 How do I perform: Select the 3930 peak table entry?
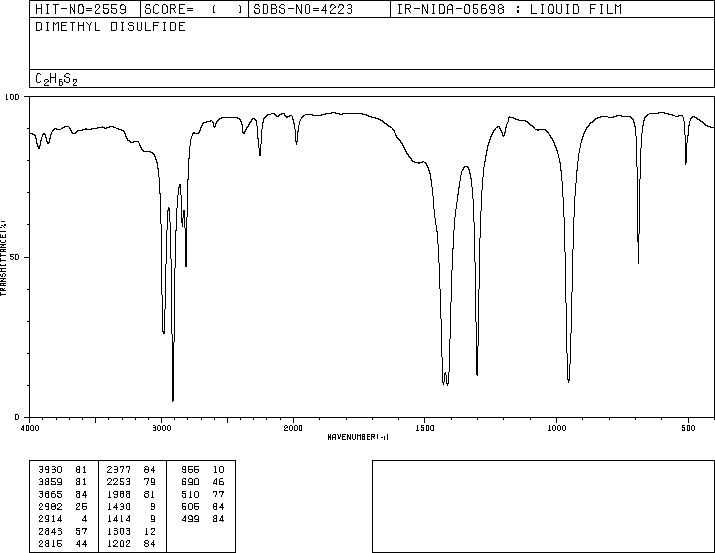click(50, 470)
